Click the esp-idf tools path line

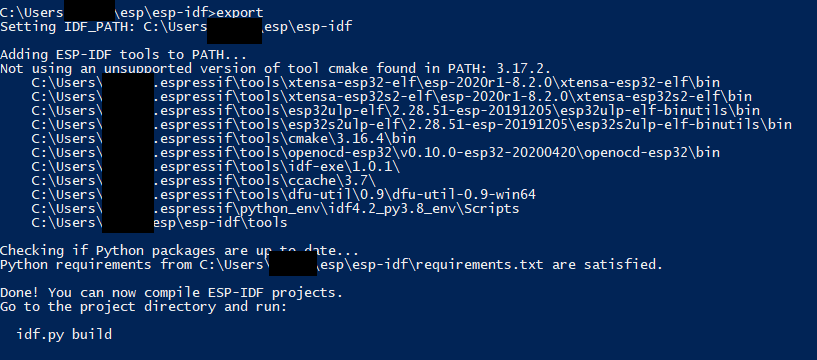tap(159, 223)
